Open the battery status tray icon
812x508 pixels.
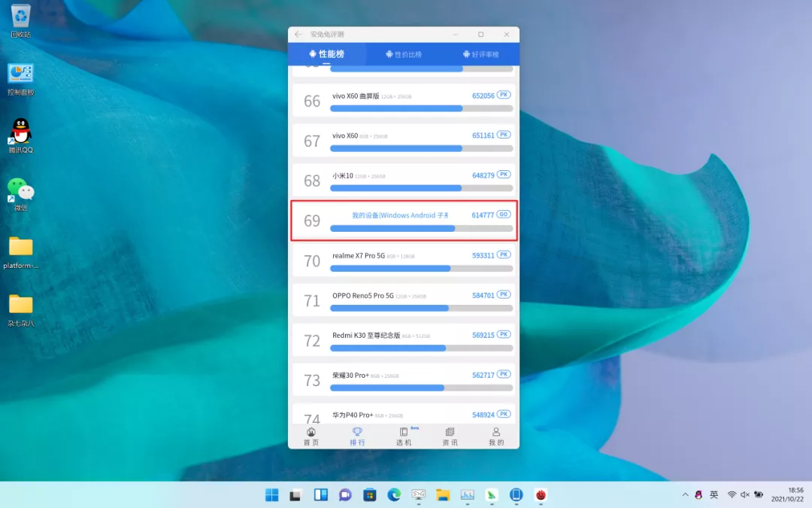click(x=759, y=495)
